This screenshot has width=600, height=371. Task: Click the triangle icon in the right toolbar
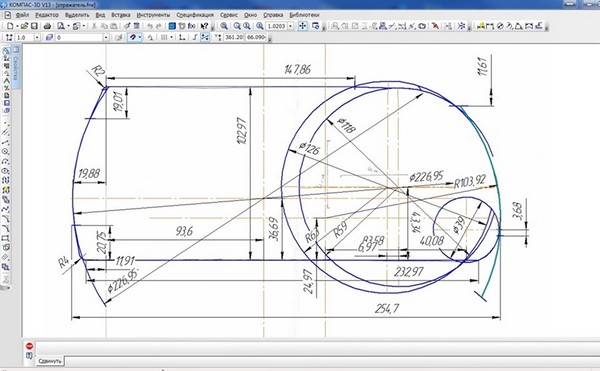[519, 26]
